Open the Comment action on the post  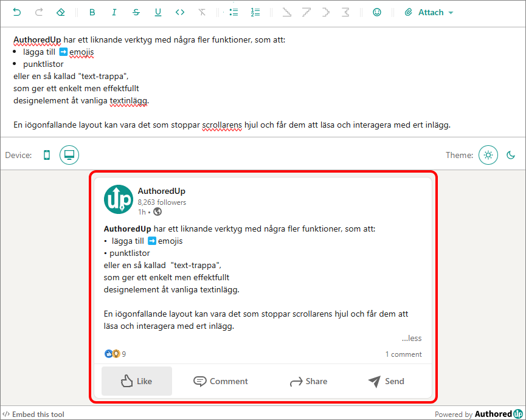[x=220, y=381]
